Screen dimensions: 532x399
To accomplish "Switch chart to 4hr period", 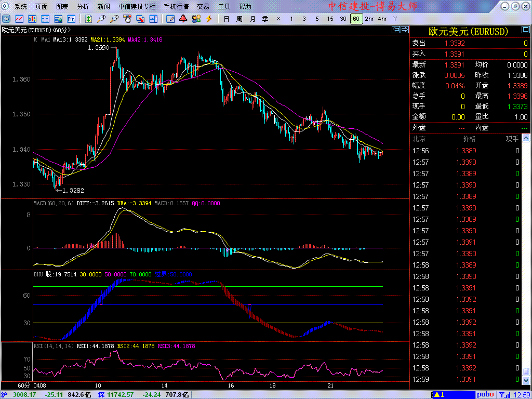I will click(382, 19).
